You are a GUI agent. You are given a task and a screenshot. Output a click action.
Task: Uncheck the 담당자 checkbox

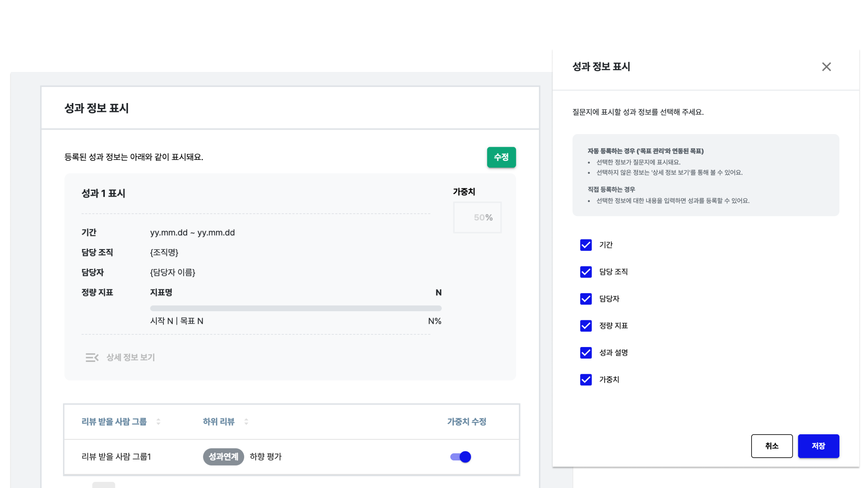click(x=585, y=299)
